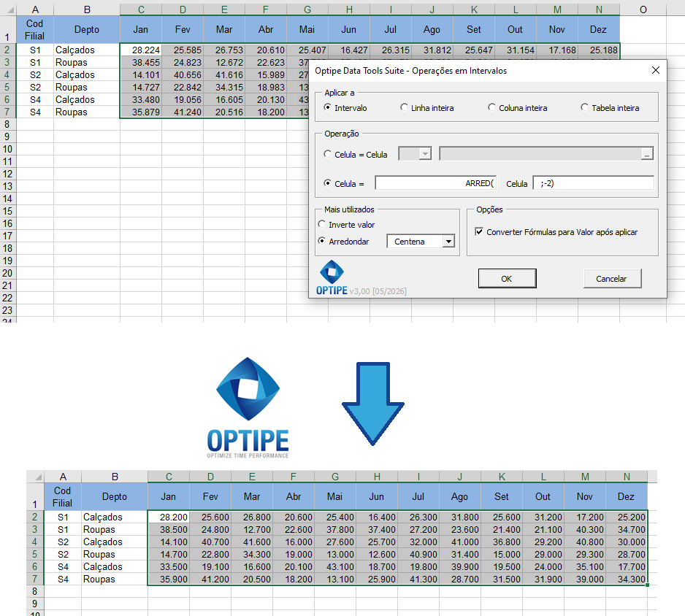This screenshot has height=616, width=685.
Task: Click the ;-2) formula suffix field
Action: point(594,183)
